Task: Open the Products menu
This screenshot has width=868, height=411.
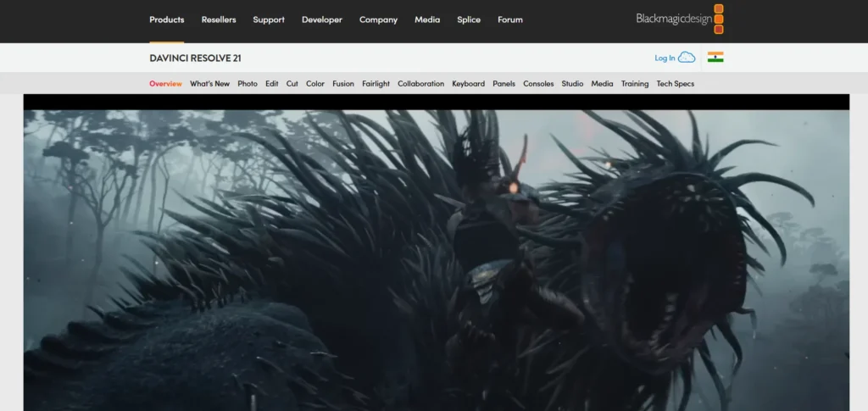Action: [x=167, y=19]
